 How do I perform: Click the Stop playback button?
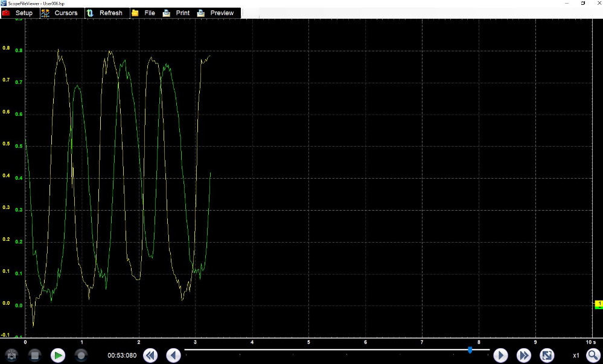tap(35, 356)
